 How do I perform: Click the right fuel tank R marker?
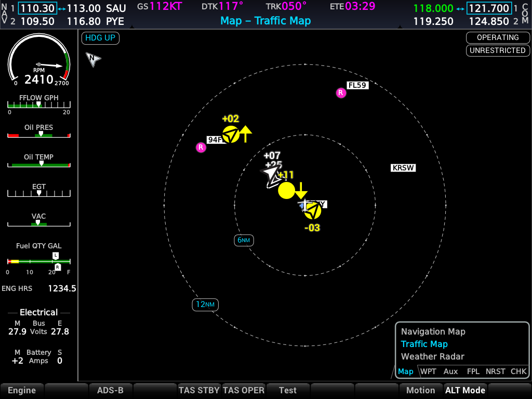[x=58, y=267]
